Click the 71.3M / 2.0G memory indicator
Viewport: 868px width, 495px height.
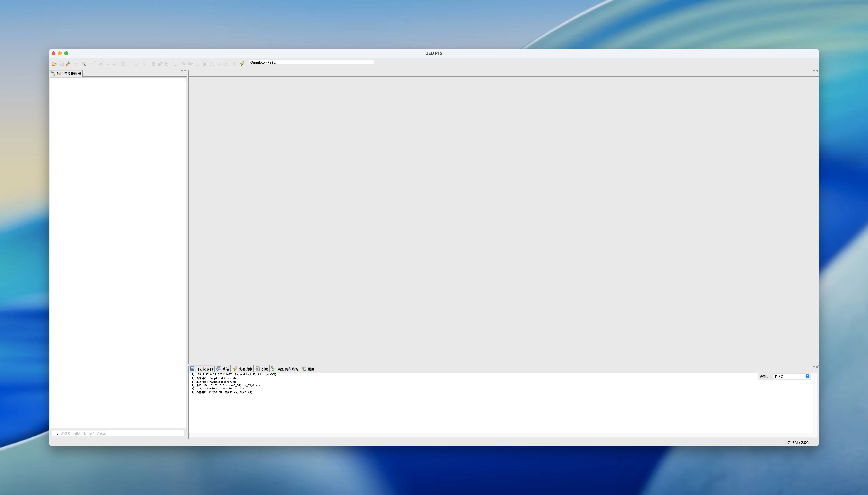click(798, 443)
